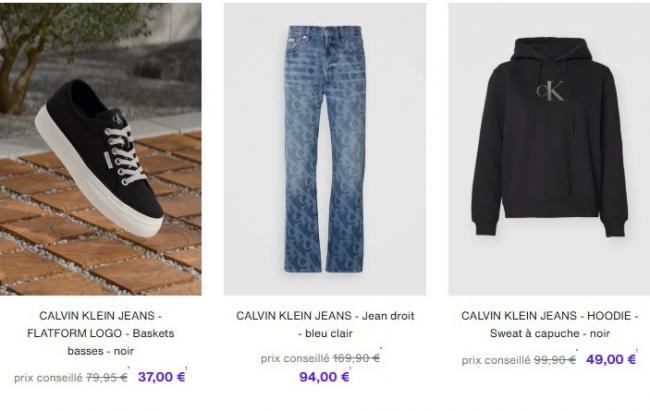Open the black CK hoodie product image
The height and width of the screenshot is (411, 650).
click(549, 149)
